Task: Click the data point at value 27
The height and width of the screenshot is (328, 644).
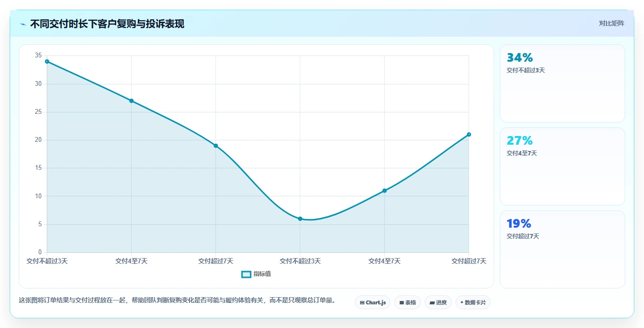Action: [x=131, y=101]
